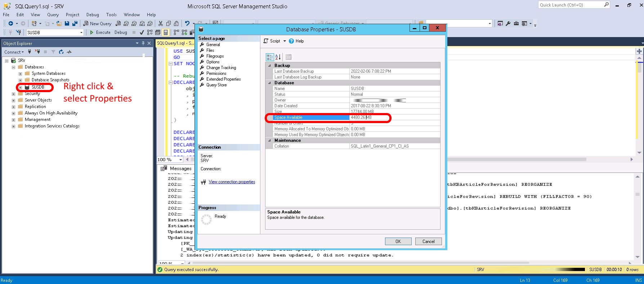644x284 pixels.
Task: Refresh the Object Explorer tree
Action: (x=61, y=52)
